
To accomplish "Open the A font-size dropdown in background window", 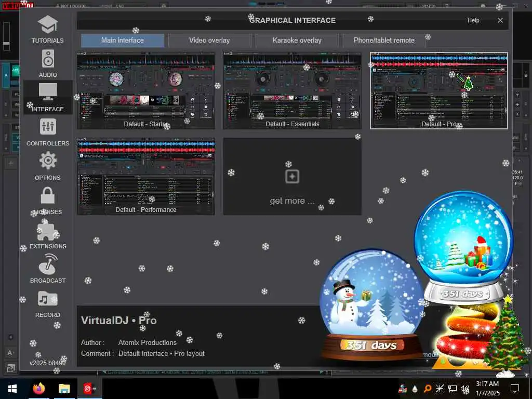I will tap(10, 353).
